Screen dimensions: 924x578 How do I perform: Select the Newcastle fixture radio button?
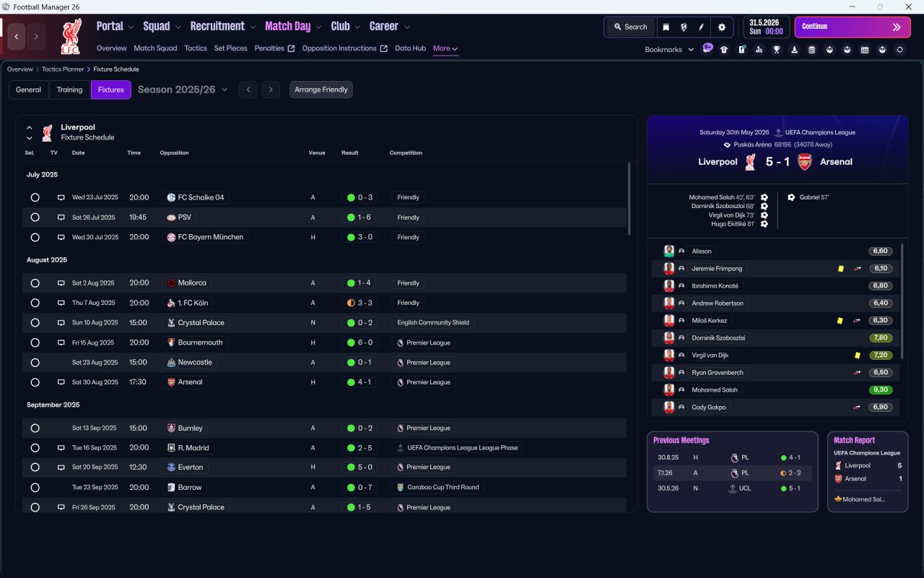tap(35, 363)
